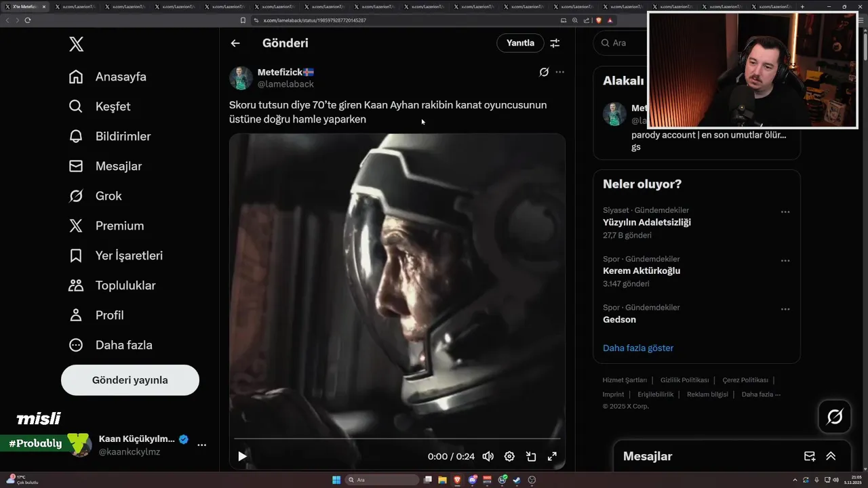Viewport: 868px width, 488px height.
Task: Open Brave Shields icon
Action: click(599, 20)
